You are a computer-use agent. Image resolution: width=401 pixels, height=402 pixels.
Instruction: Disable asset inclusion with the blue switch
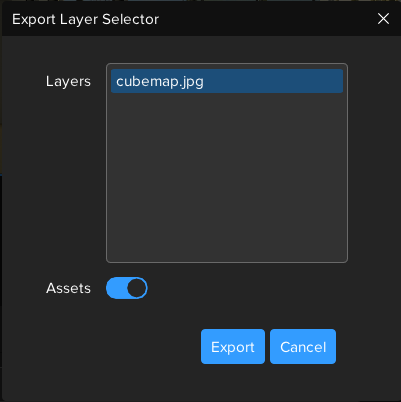pos(127,288)
